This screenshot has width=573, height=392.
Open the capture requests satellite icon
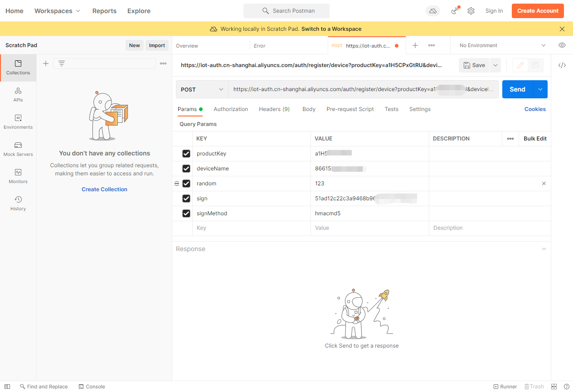tap(455, 11)
